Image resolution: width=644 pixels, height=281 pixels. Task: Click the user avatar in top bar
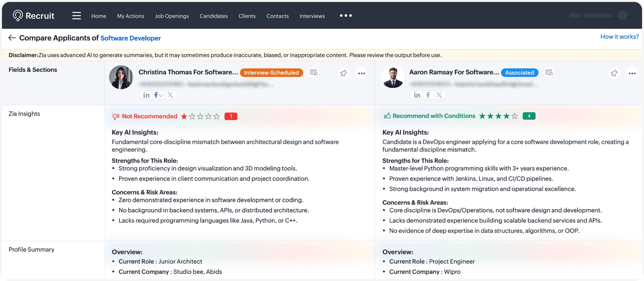point(622,15)
